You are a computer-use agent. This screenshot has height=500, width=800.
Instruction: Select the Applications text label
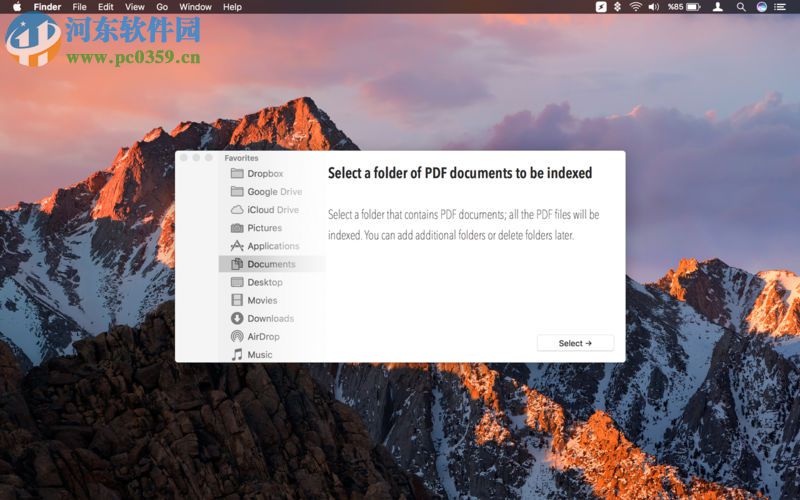click(x=273, y=246)
